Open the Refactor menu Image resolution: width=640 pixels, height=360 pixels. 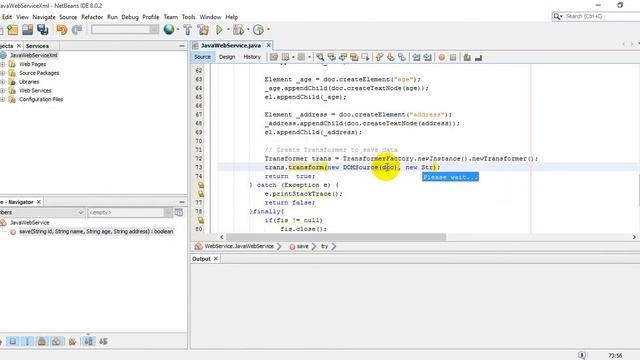coord(92,17)
